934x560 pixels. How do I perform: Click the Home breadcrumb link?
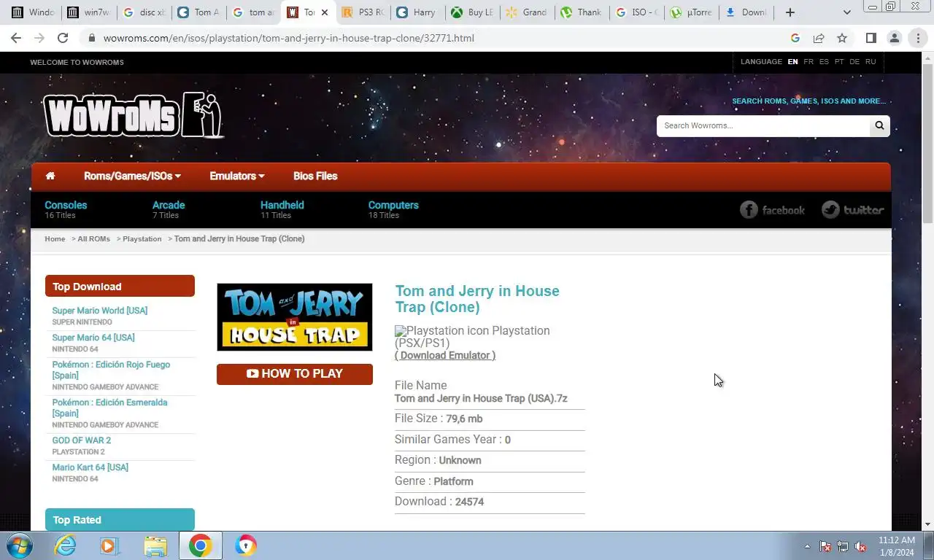(55, 238)
